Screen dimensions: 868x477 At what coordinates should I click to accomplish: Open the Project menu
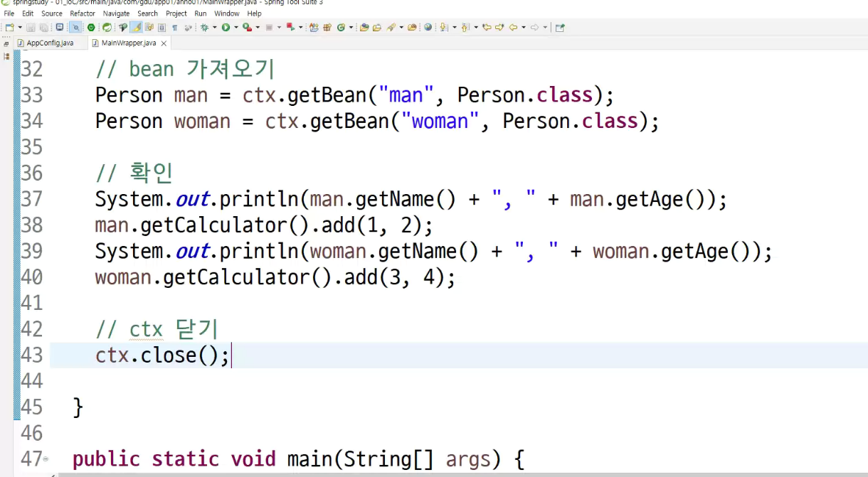pyautogui.click(x=176, y=14)
